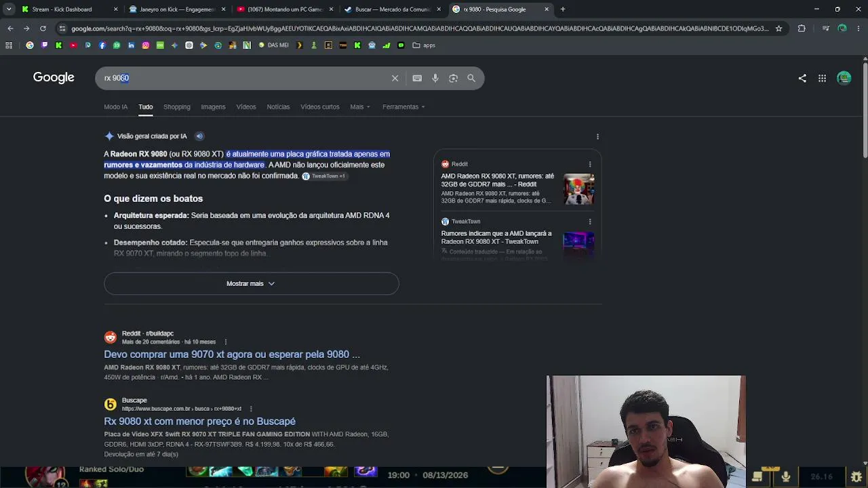Select the Vídeos curtos tab

(x=320, y=107)
